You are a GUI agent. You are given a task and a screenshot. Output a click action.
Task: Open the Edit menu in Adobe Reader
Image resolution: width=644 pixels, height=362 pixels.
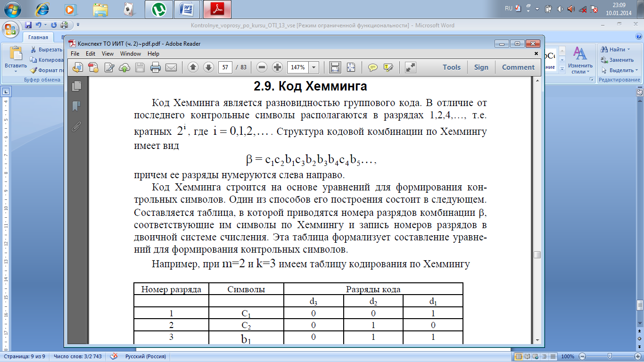click(91, 54)
